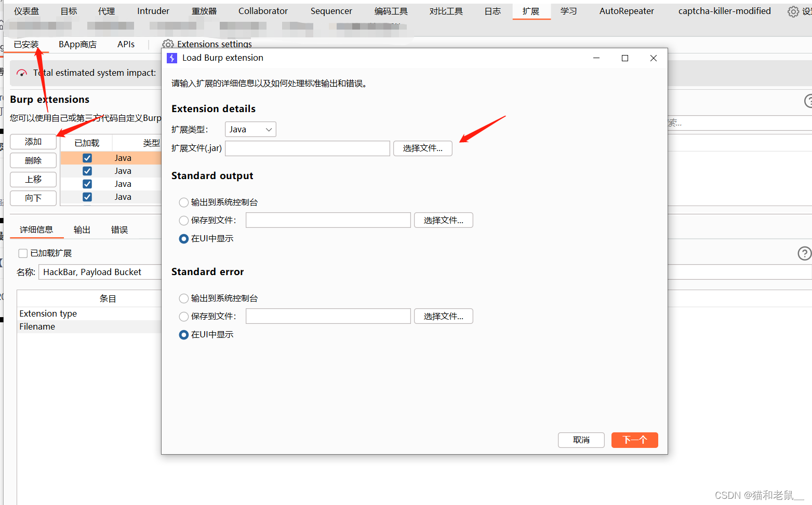Viewport: 812px width, 505px height.
Task: Select 输出到系统控制台 under Standard output
Action: pyautogui.click(x=184, y=202)
